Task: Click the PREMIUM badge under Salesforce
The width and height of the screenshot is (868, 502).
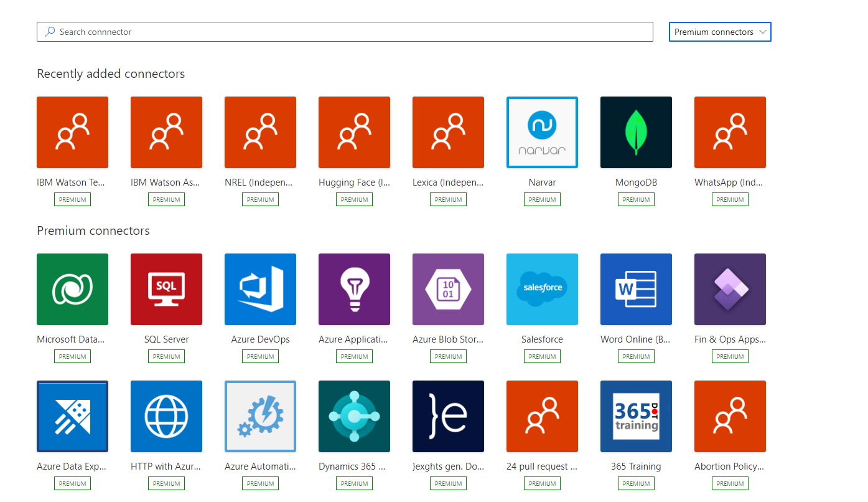Action: [542, 356]
